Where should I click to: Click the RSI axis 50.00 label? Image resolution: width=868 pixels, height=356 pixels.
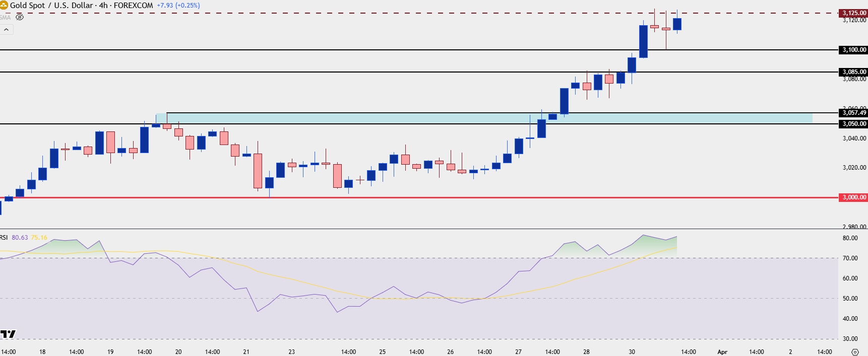pos(850,299)
